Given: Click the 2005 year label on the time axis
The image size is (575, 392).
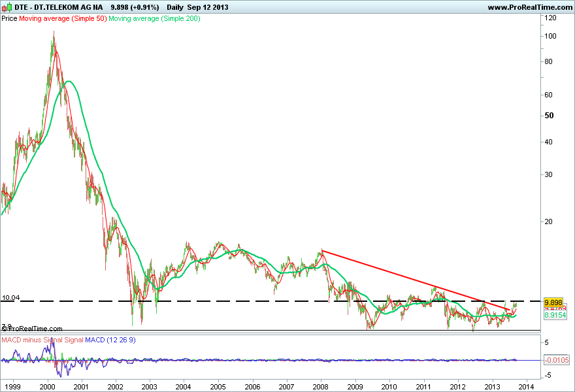Looking at the screenshot, I should 218,387.
